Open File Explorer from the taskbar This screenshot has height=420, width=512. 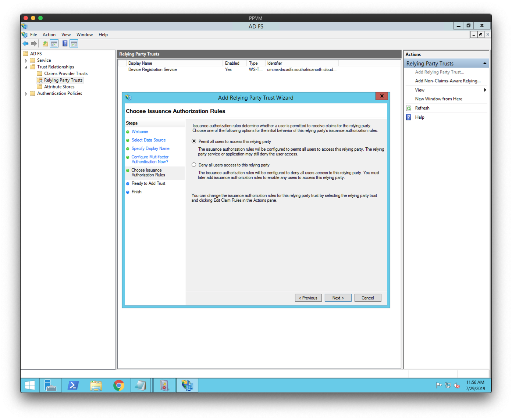coord(96,385)
